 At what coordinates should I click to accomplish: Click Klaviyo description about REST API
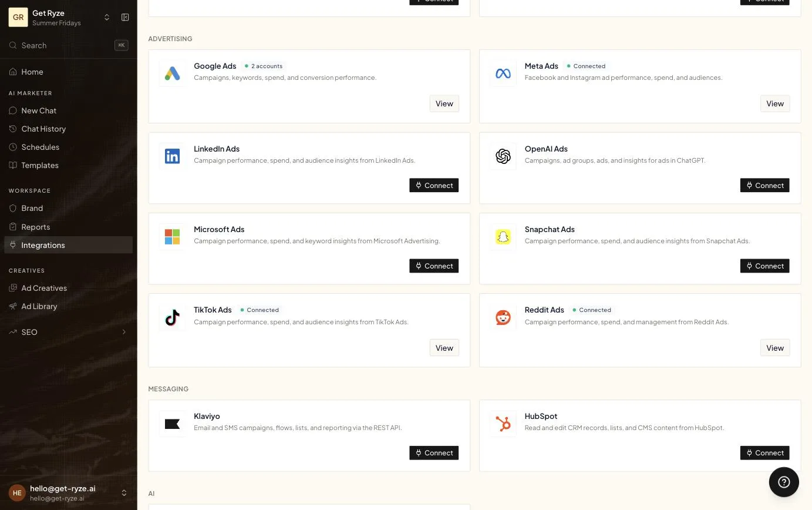298,428
